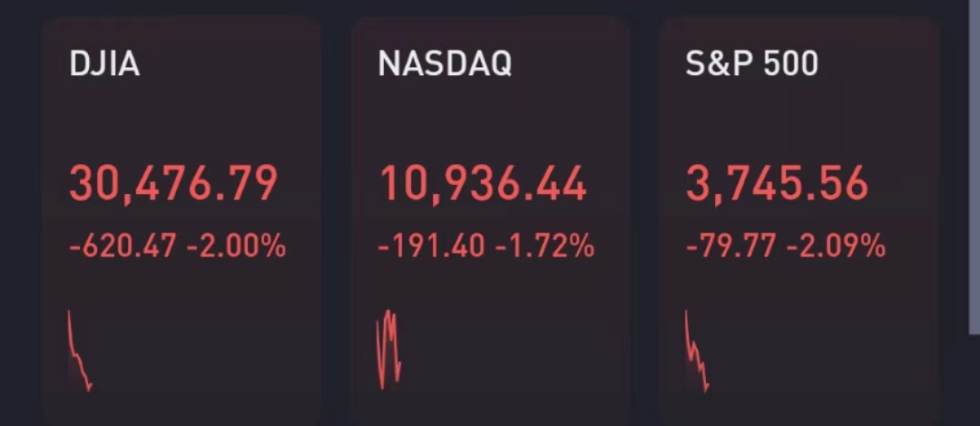
Task: Open the NASDAQ index title
Action: [x=445, y=63]
